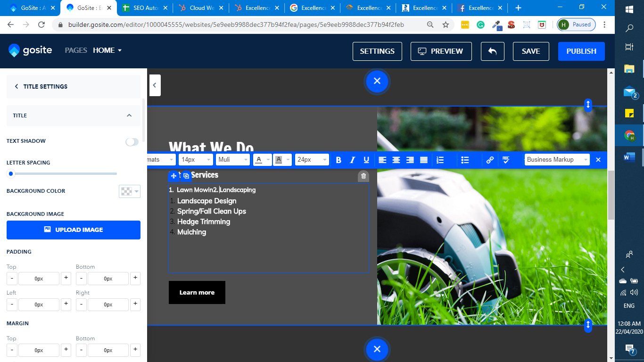Screen dimensions: 644x362
Task: Increase the top padding with plus
Action: tap(66, 278)
